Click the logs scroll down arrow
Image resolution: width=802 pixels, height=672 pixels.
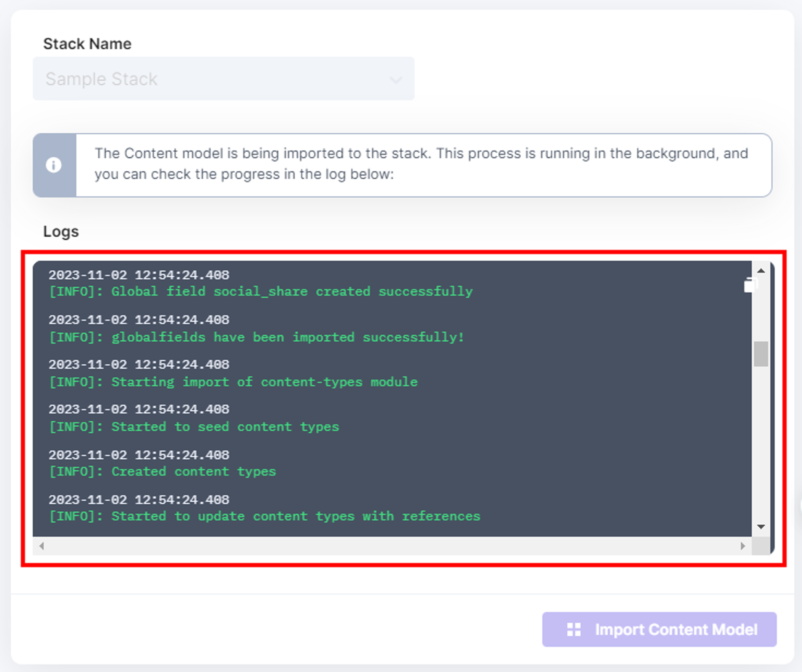[761, 527]
